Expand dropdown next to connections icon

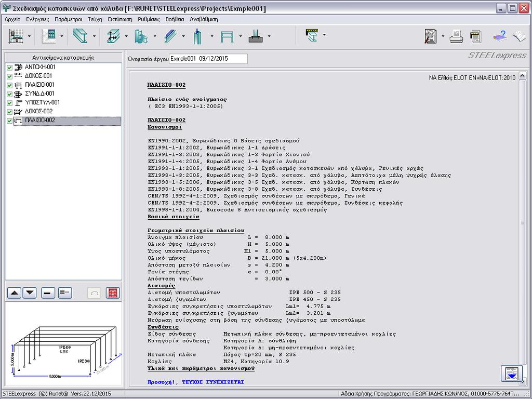tap(155, 36)
